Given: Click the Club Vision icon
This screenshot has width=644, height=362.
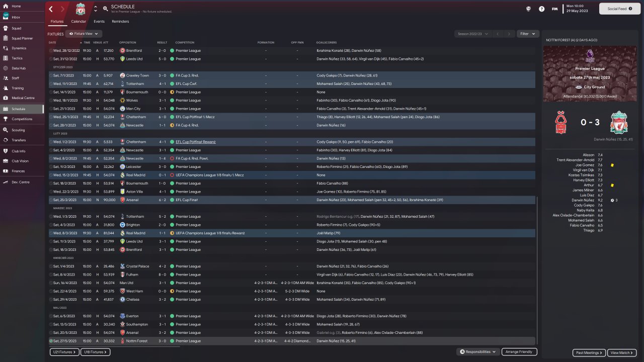Looking at the screenshot, I should point(6,161).
